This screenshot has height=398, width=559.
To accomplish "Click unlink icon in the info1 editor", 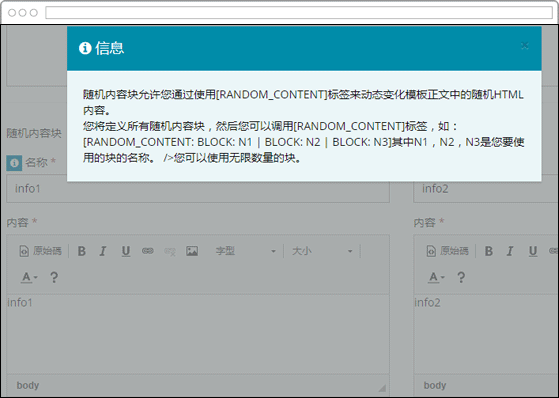I will 170,251.
